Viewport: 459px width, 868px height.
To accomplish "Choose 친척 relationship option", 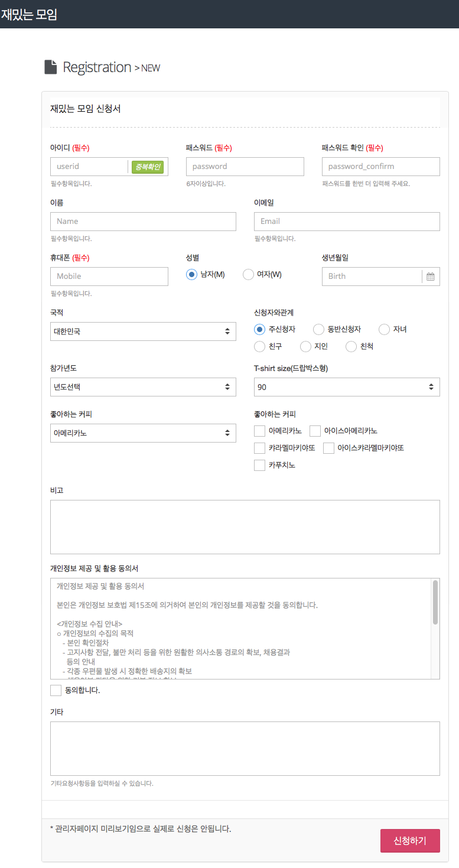I will pyautogui.click(x=351, y=346).
